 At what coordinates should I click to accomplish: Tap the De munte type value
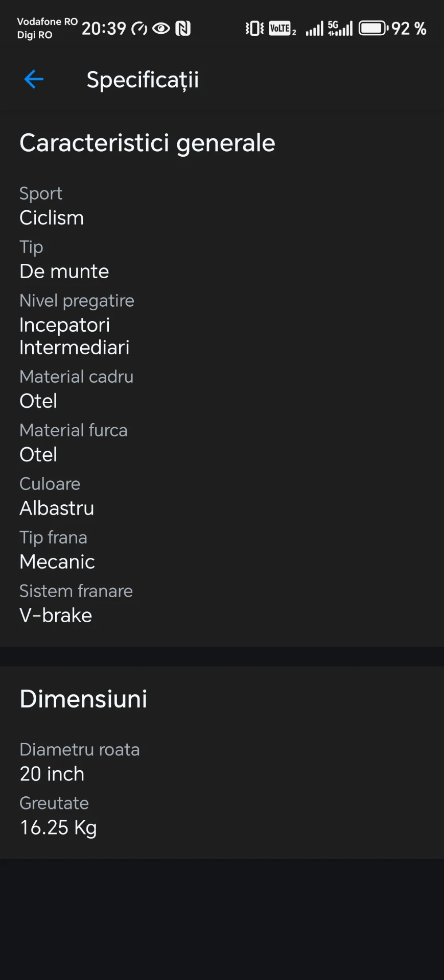(x=64, y=272)
